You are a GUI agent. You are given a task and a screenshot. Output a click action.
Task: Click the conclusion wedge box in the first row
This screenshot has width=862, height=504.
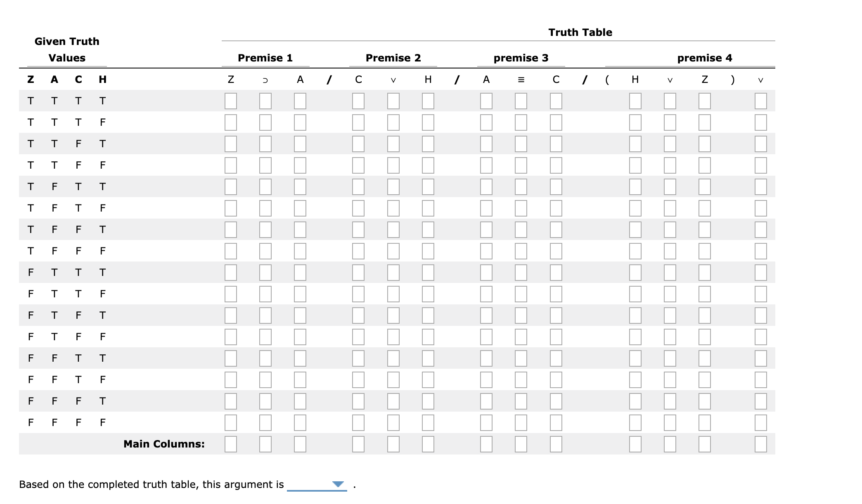point(760,100)
